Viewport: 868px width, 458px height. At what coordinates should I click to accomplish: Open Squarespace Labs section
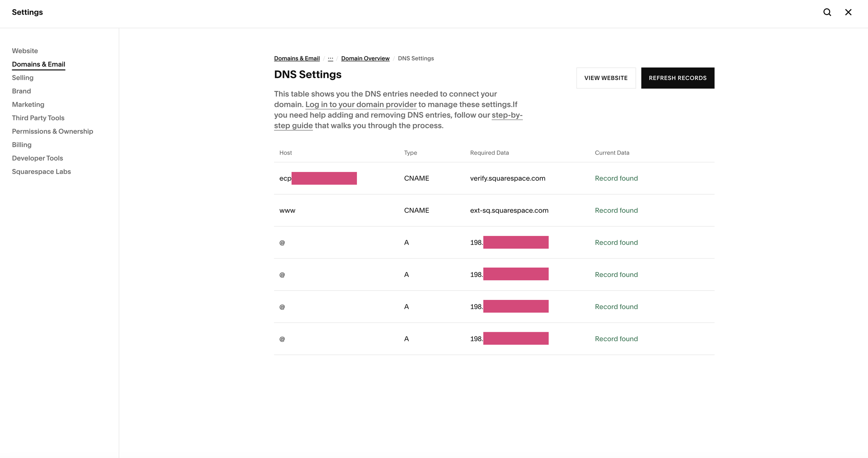click(41, 172)
